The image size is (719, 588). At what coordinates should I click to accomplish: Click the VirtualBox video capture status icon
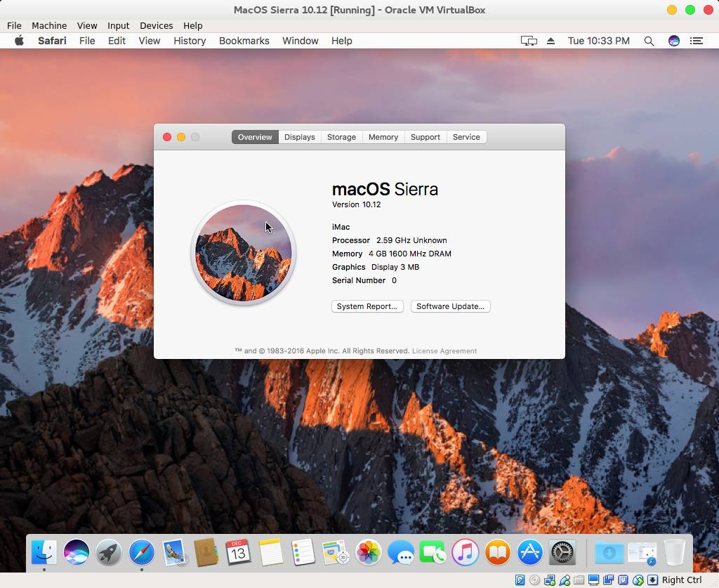pyautogui.click(x=609, y=580)
